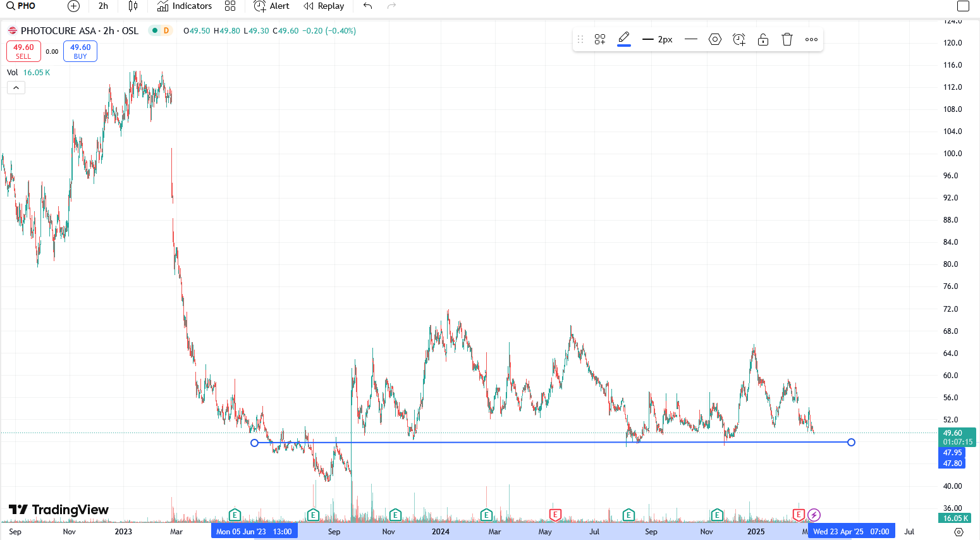Click the earnings E marker near Jul 2024
Viewport: 980px width, 540px height.
[x=628, y=515]
